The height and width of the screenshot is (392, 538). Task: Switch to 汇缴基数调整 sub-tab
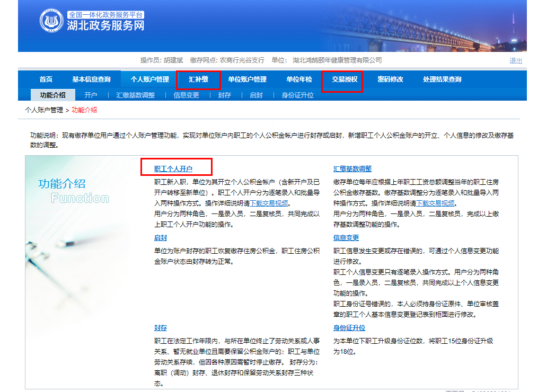[135, 95]
